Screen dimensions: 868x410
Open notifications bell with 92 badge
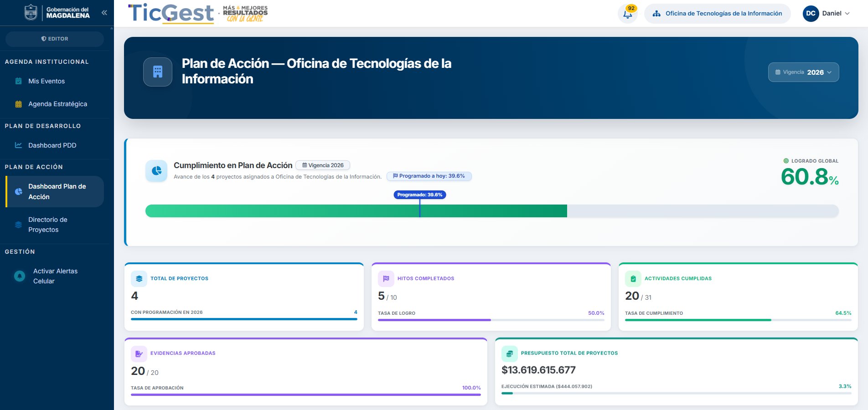click(628, 14)
